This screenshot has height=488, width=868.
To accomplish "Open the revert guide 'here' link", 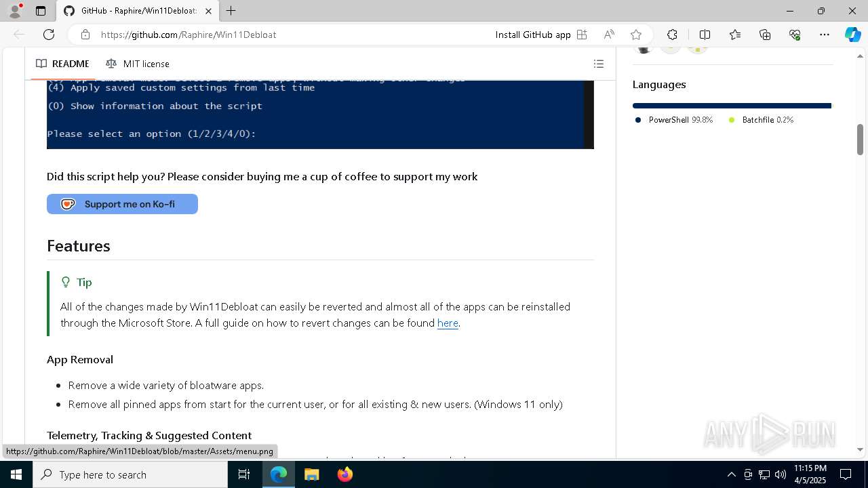I will pyautogui.click(x=448, y=323).
